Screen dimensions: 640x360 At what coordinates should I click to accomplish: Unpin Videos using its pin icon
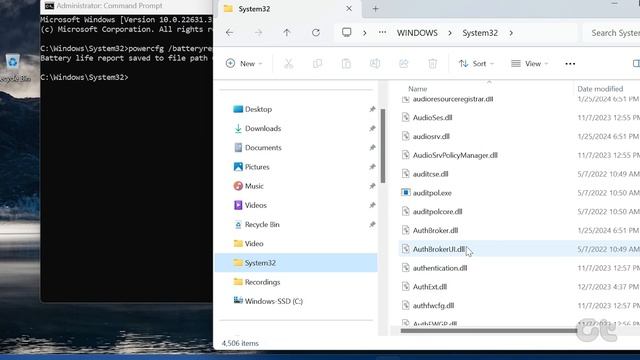pyautogui.click(x=372, y=205)
